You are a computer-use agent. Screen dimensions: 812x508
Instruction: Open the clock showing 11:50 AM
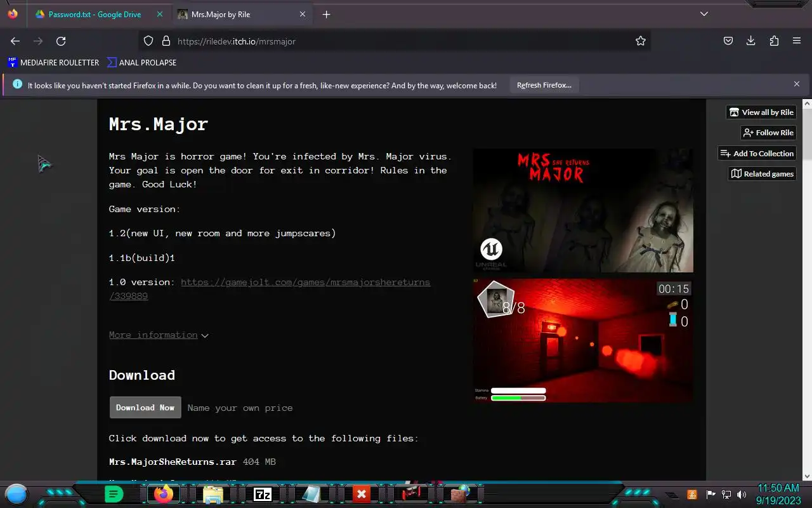click(778, 494)
